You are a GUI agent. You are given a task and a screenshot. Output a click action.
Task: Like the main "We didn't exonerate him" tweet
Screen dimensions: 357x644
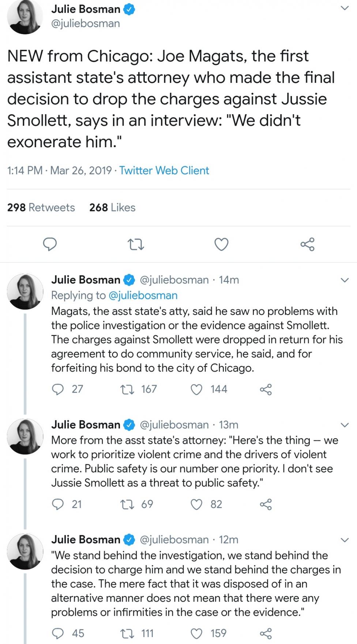tap(221, 244)
